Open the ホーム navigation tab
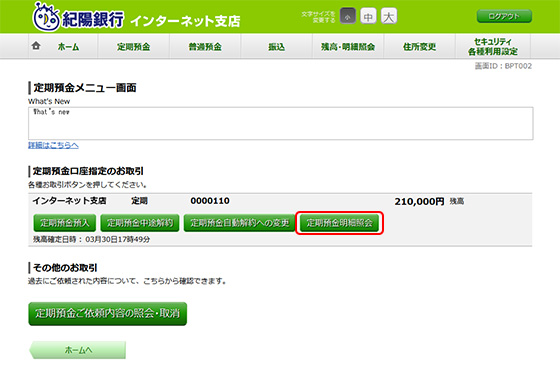This screenshot has height=365, width=560. point(63,46)
